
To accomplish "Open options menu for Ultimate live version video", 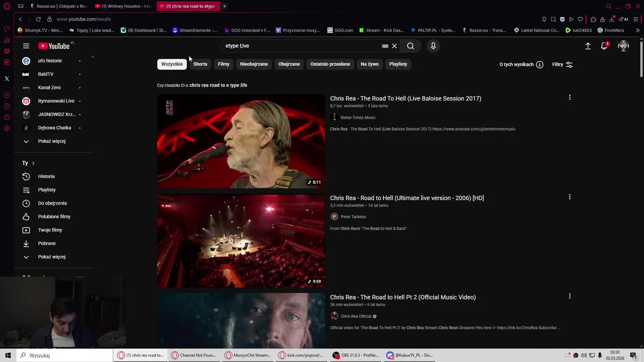I will pyautogui.click(x=570, y=197).
